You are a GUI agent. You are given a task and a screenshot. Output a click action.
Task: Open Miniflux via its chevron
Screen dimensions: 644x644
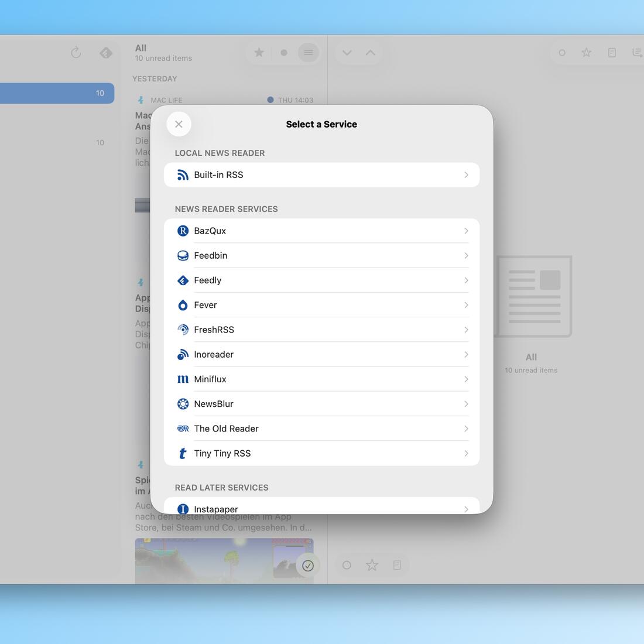point(466,379)
